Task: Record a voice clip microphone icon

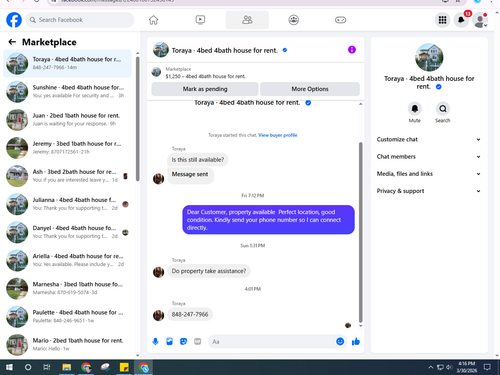Action: coord(155,341)
